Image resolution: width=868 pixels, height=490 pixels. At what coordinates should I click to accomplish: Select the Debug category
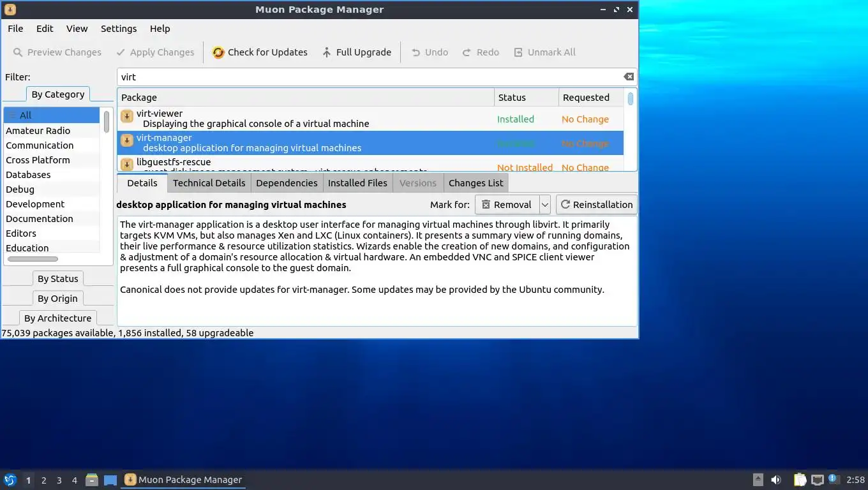click(52, 189)
